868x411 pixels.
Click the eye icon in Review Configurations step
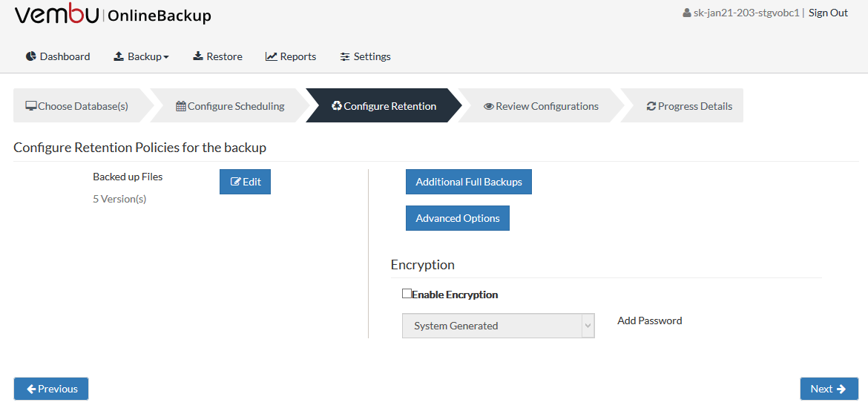[489, 106]
